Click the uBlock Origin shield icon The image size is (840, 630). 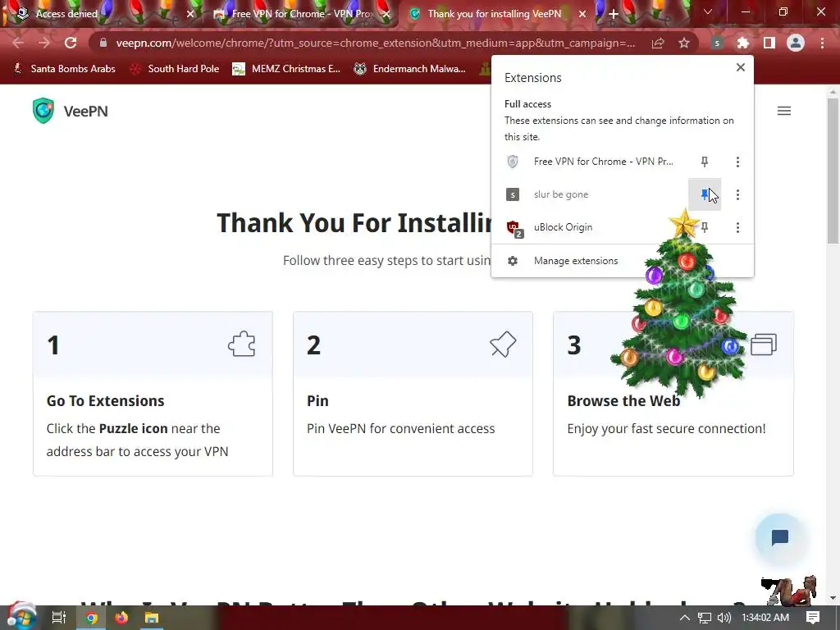click(x=514, y=228)
